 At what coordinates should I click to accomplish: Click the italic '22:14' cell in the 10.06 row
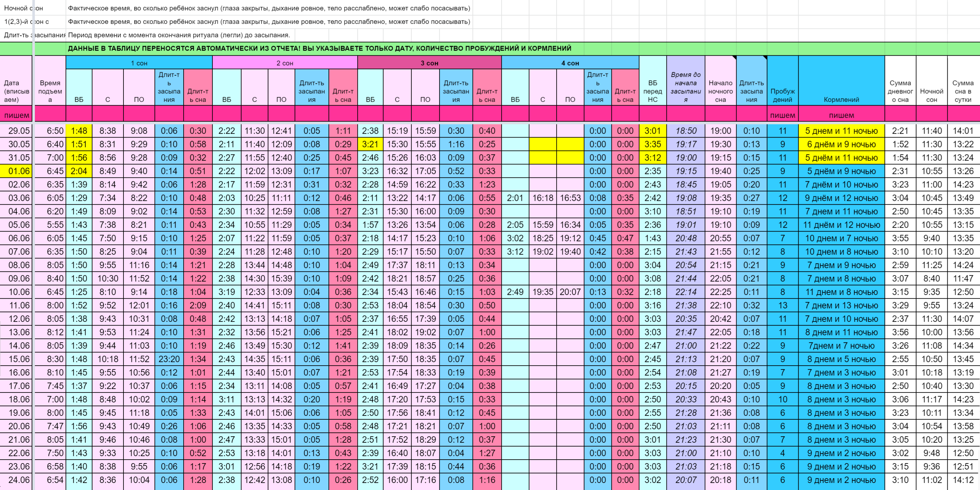[685, 292]
